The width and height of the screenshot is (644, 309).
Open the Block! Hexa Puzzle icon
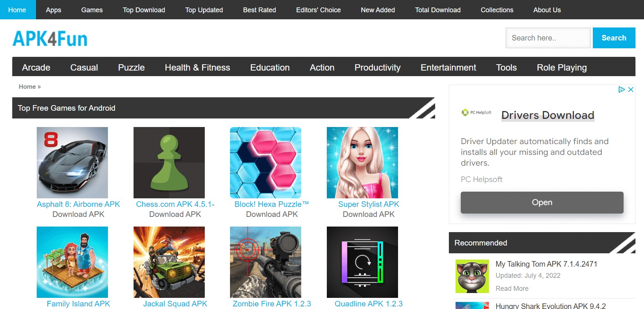click(266, 162)
